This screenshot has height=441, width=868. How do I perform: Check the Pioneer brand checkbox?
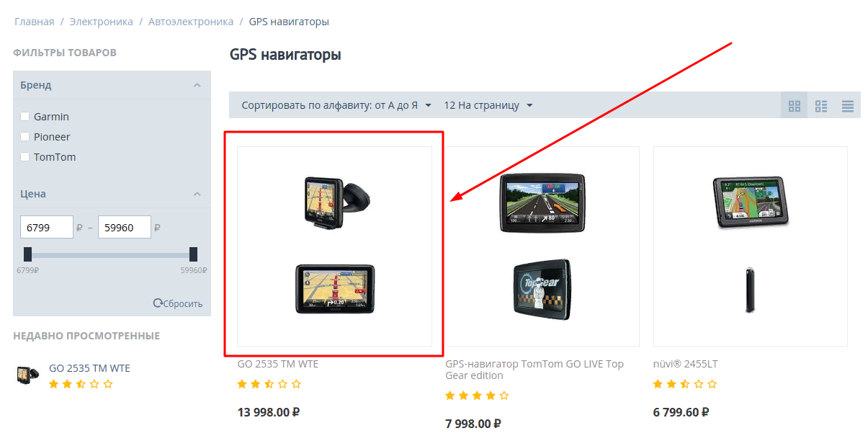coord(25,137)
